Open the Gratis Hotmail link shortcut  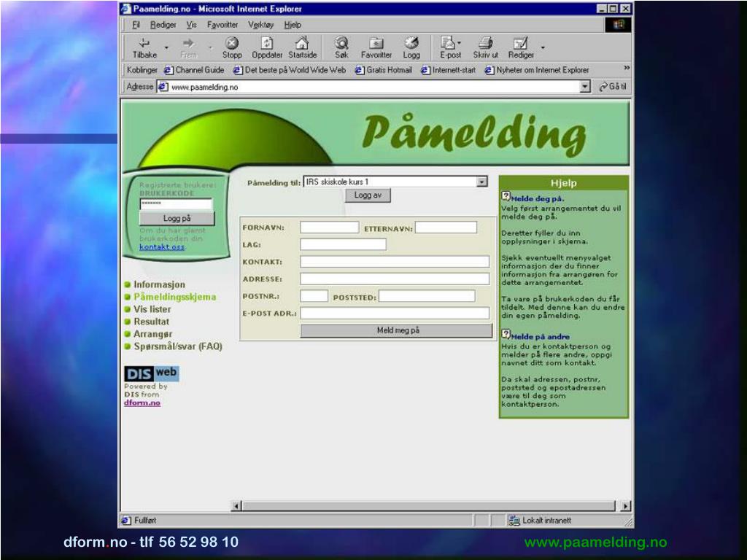click(384, 70)
